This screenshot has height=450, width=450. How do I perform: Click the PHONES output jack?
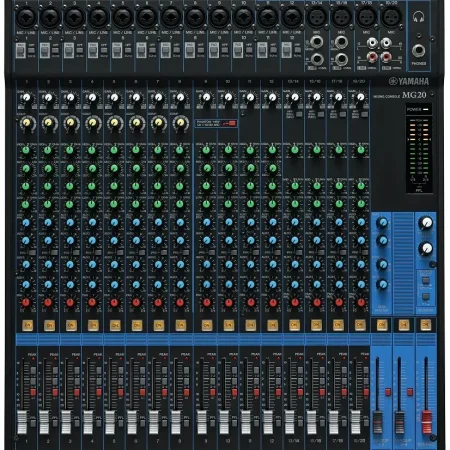(418, 51)
